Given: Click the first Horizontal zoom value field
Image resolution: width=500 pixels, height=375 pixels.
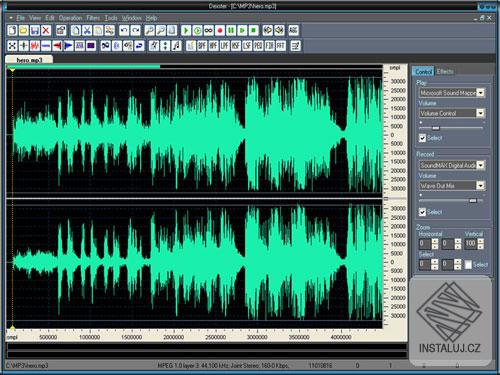Looking at the screenshot, I should point(425,244).
